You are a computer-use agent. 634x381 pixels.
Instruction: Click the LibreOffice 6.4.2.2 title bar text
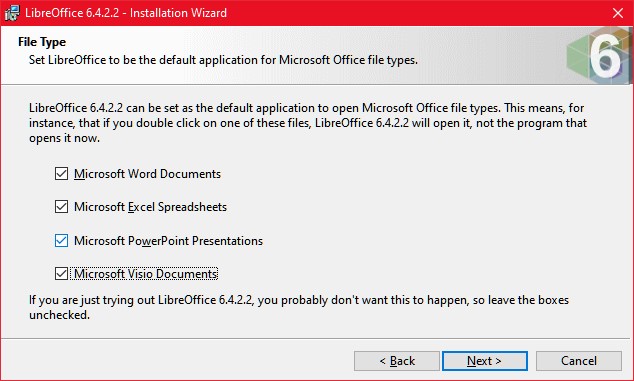[x=126, y=13]
